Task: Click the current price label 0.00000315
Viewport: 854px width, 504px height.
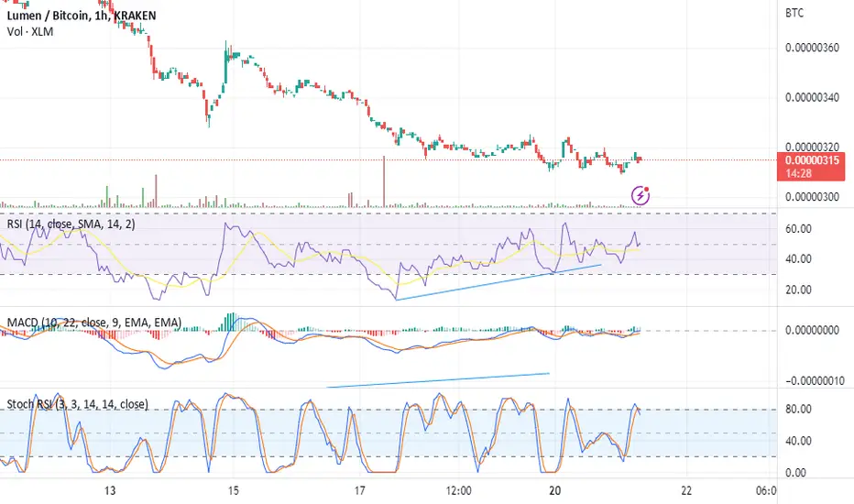Action: tap(812, 160)
